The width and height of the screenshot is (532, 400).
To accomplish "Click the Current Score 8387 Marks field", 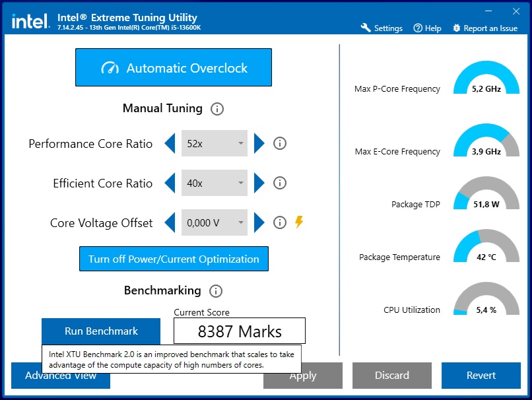I will coord(240,331).
